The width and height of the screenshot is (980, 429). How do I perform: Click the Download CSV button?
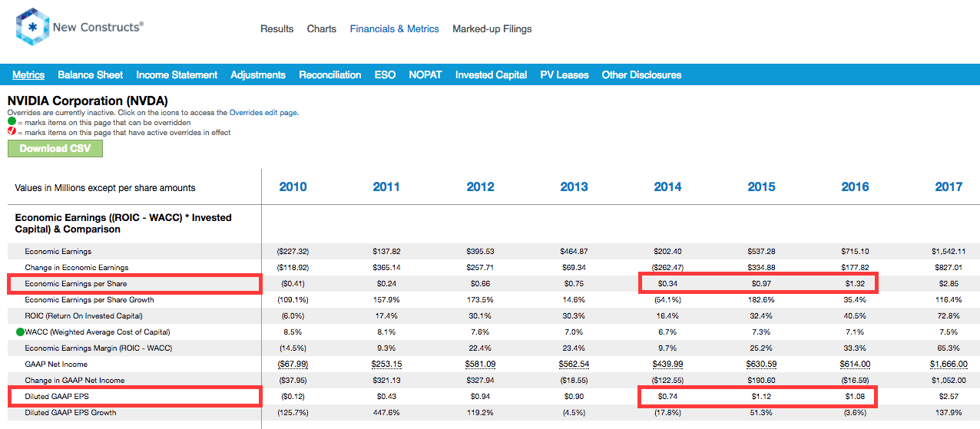pyautogui.click(x=55, y=148)
